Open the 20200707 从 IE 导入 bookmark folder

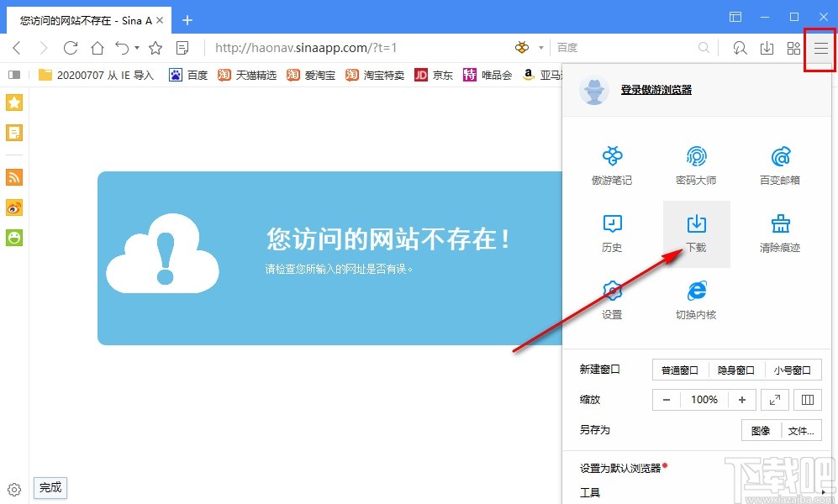pyautogui.click(x=96, y=75)
